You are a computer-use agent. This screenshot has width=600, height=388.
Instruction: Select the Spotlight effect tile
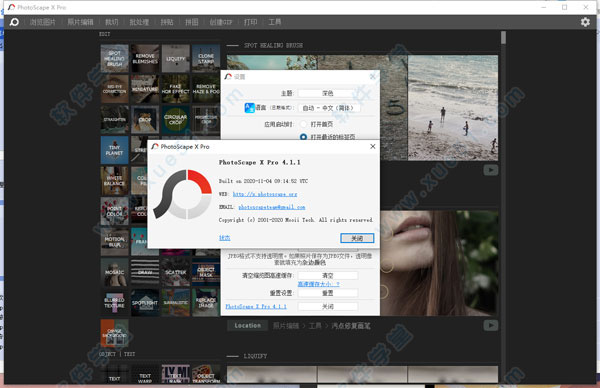pyautogui.click(x=145, y=303)
